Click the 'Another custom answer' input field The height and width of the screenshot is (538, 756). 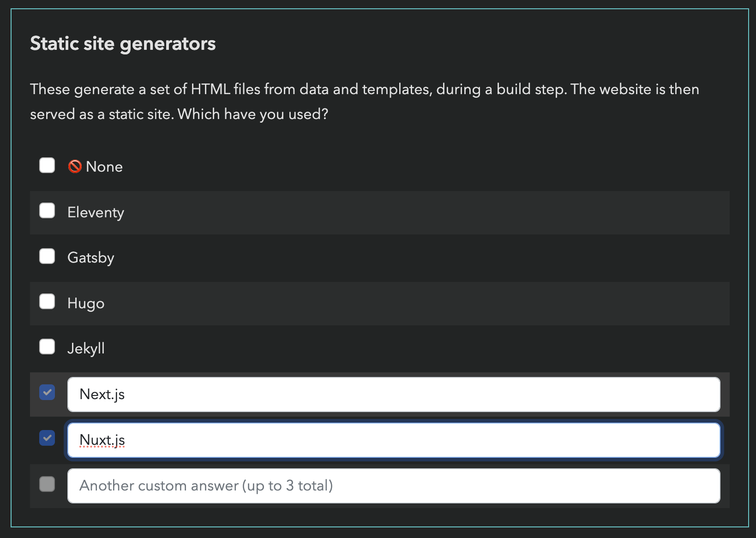[394, 486]
